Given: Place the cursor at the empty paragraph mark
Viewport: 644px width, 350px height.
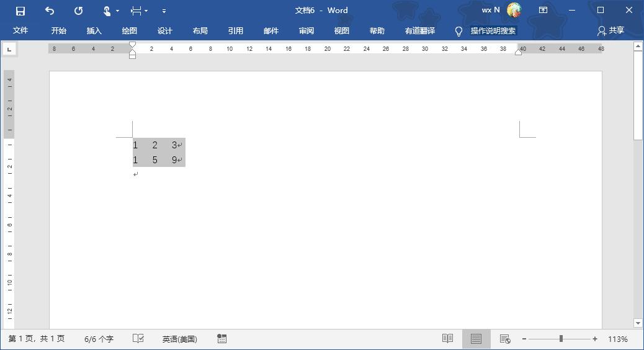Looking at the screenshot, I should pos(135,174).
